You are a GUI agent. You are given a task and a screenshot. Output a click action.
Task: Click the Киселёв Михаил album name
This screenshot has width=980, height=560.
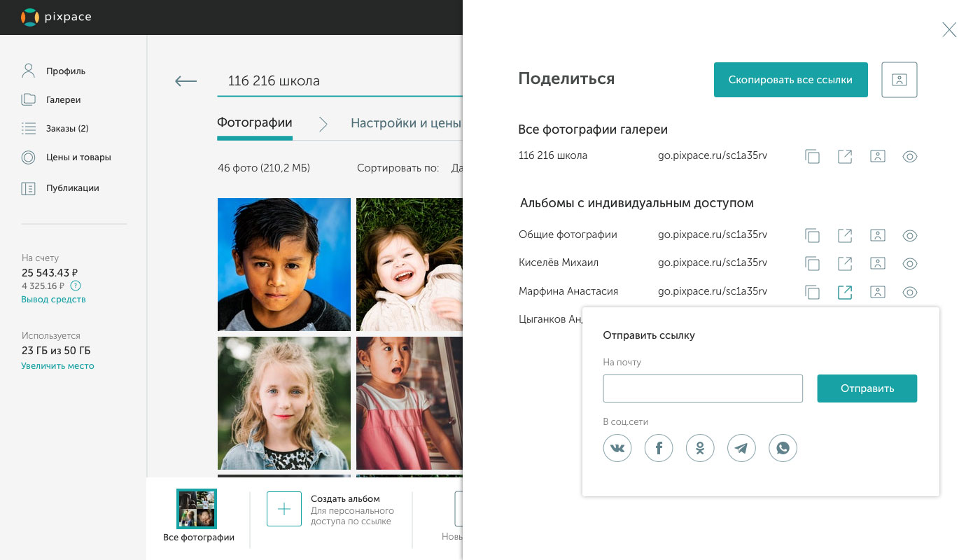559,262
